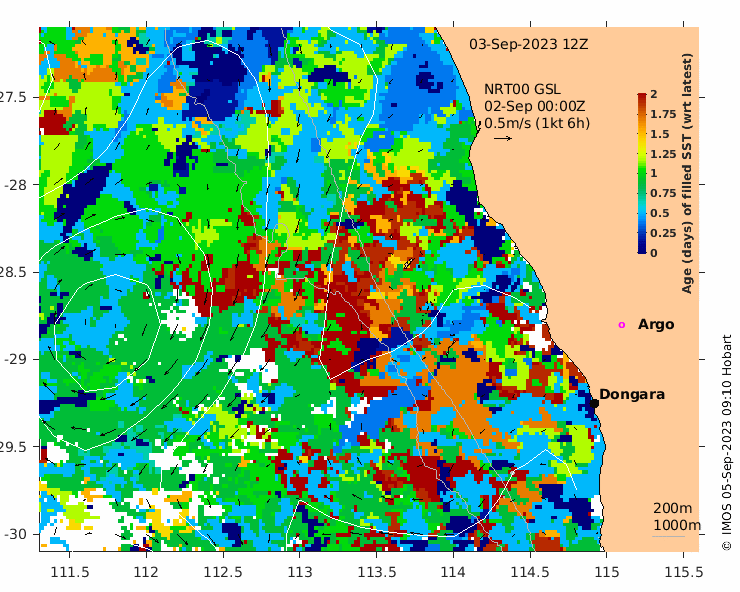
Task: Click the colorbar title 'Age (days) of filled SST'
Action: [x=687, y=173]
